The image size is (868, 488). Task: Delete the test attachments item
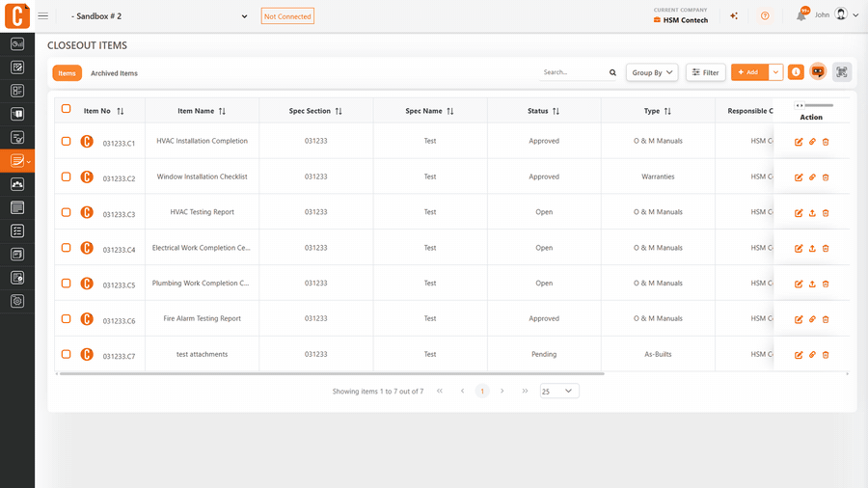point(826,355)
